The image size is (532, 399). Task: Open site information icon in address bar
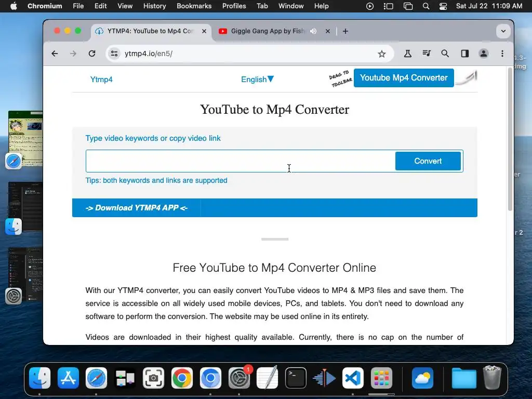coord(114,54)
